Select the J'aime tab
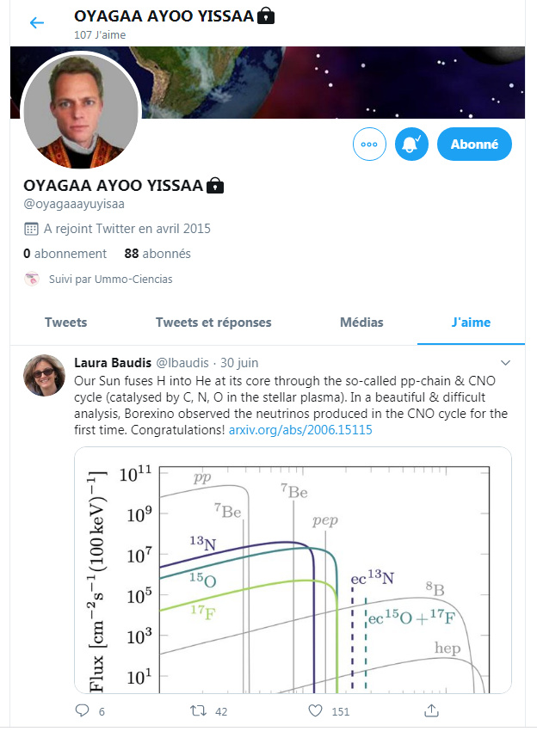 point(470,323)
